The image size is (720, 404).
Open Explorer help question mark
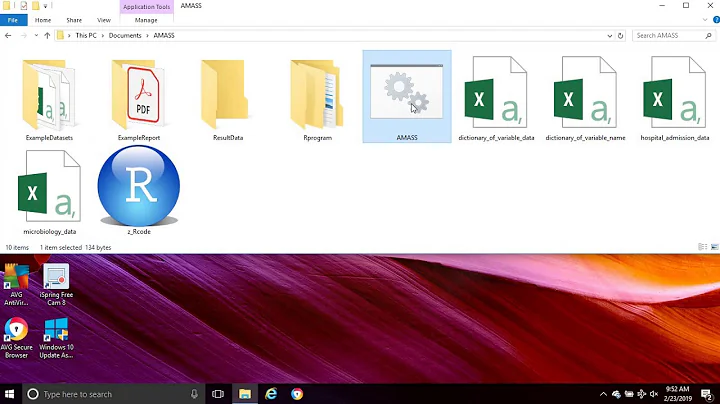click(716, 20)
